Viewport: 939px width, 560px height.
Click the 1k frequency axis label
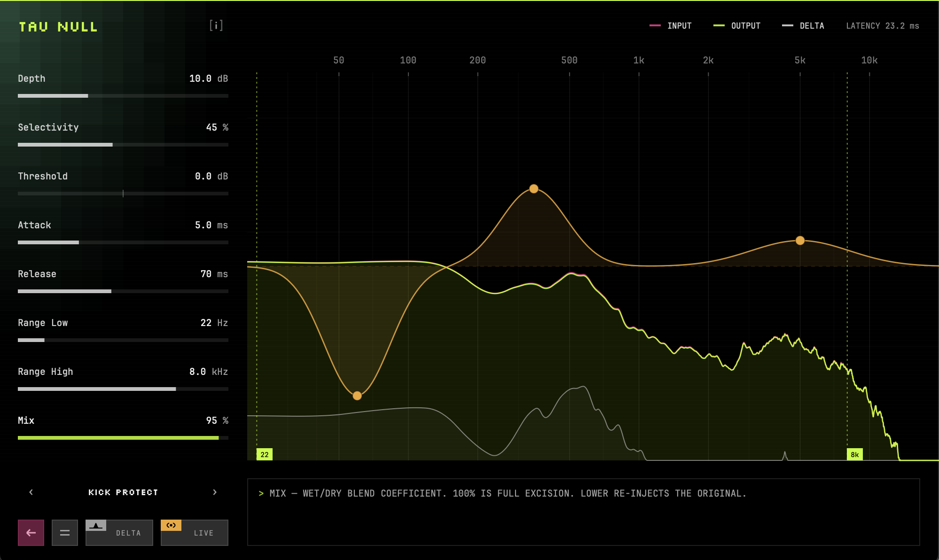639,60
